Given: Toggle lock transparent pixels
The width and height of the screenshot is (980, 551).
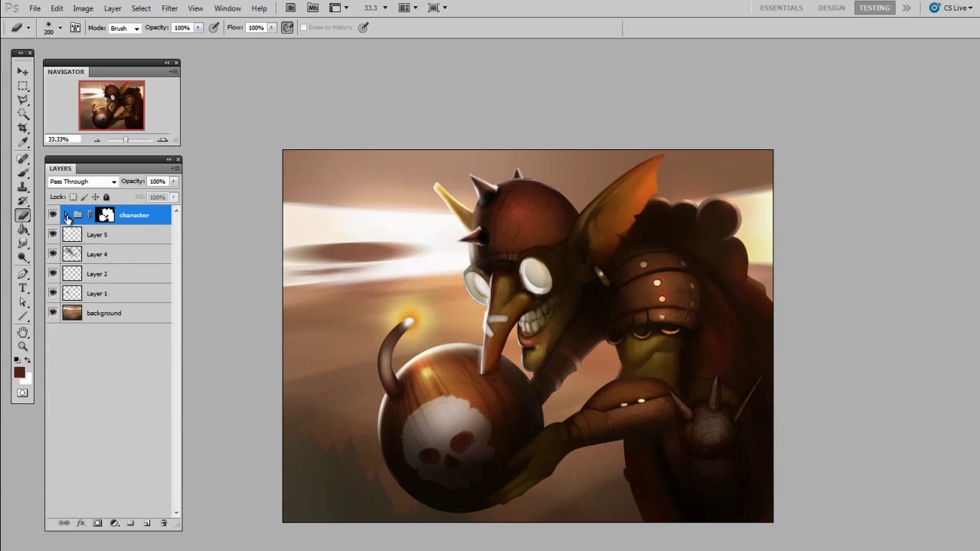Looking at the screenshot, I should (73, 197).
